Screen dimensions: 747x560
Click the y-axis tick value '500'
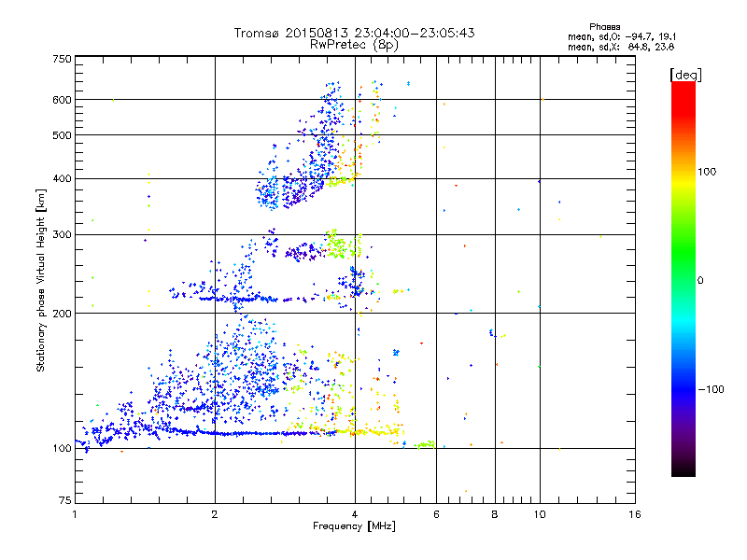[x=62, y=135]
